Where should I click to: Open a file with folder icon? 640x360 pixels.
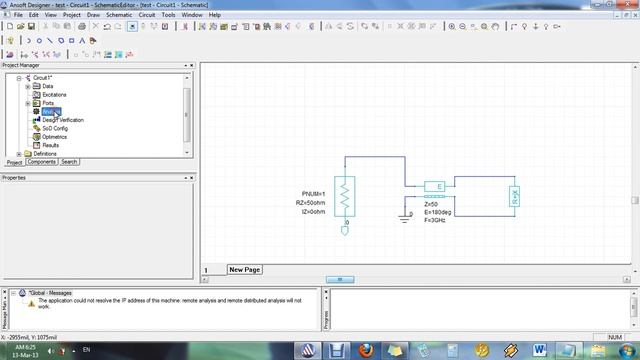pos(20,27)
